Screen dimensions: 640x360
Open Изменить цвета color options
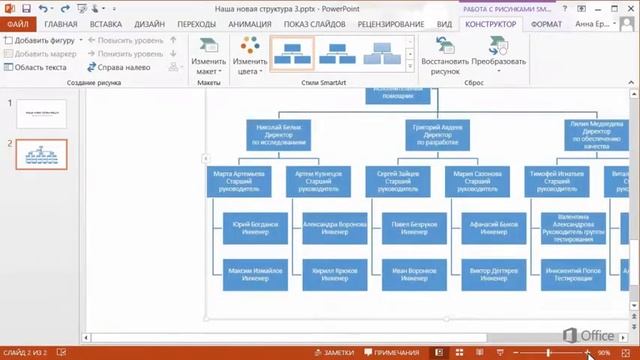[x=250, y=56]
